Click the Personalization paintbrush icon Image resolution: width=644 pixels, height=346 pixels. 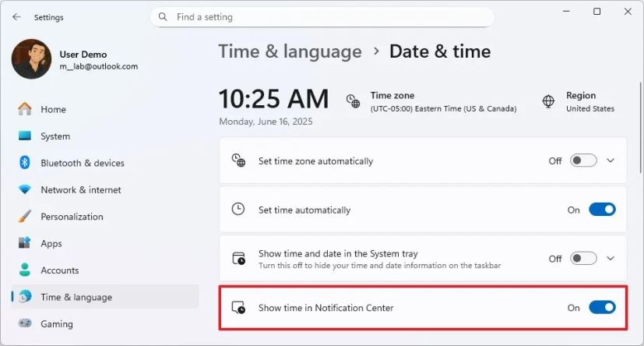(x=25, y=217)
